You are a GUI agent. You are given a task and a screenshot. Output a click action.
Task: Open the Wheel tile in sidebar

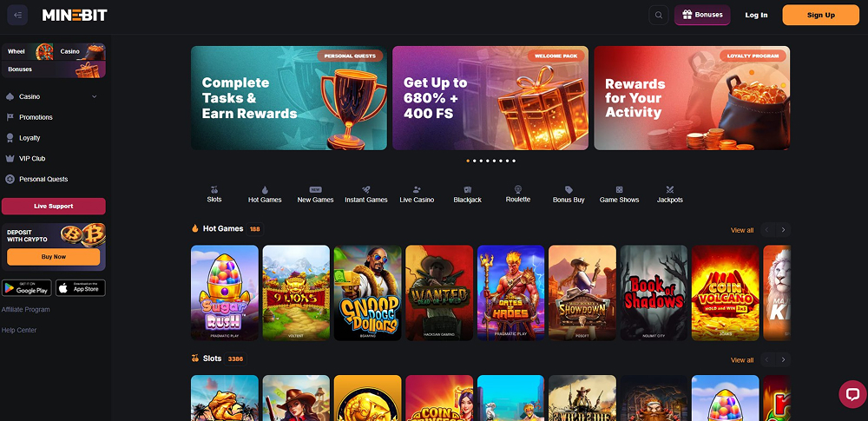(x=28, y=51)
